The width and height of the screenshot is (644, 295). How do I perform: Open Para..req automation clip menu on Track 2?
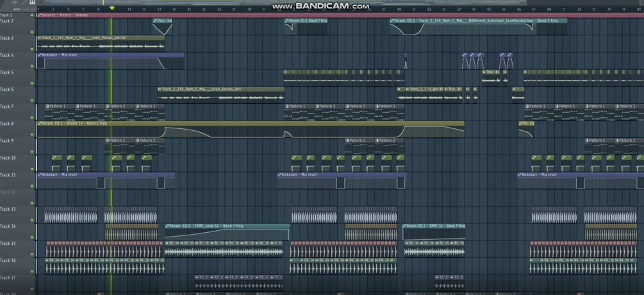155,21
